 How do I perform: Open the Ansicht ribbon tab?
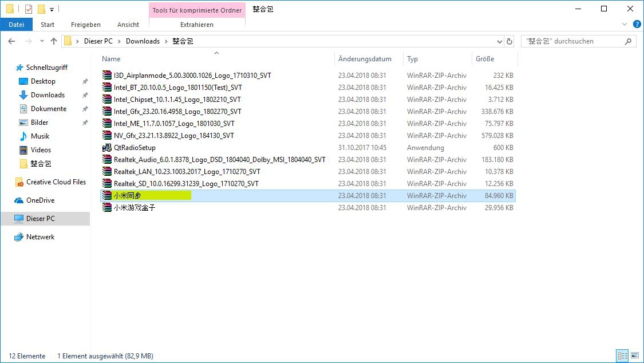[x=128, y=25]
